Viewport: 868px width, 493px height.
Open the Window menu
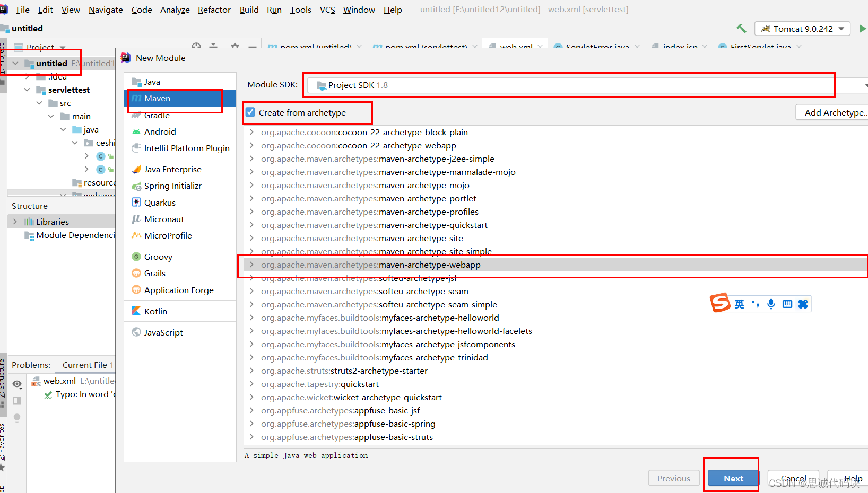coord(359,10)
